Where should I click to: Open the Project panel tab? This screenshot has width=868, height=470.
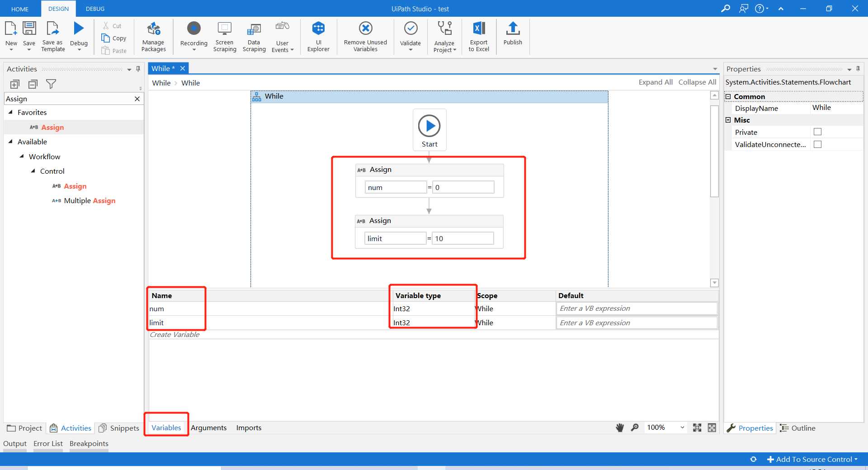[x=25, y=428]
